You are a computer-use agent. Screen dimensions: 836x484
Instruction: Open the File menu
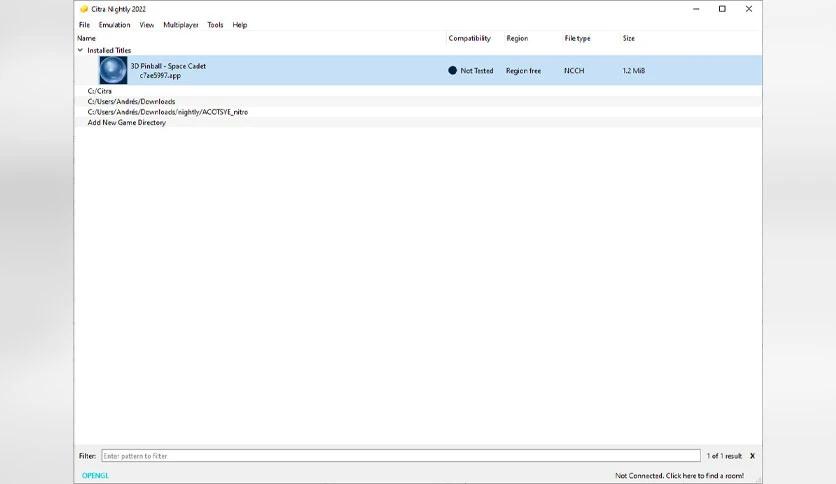pos(84,25)
